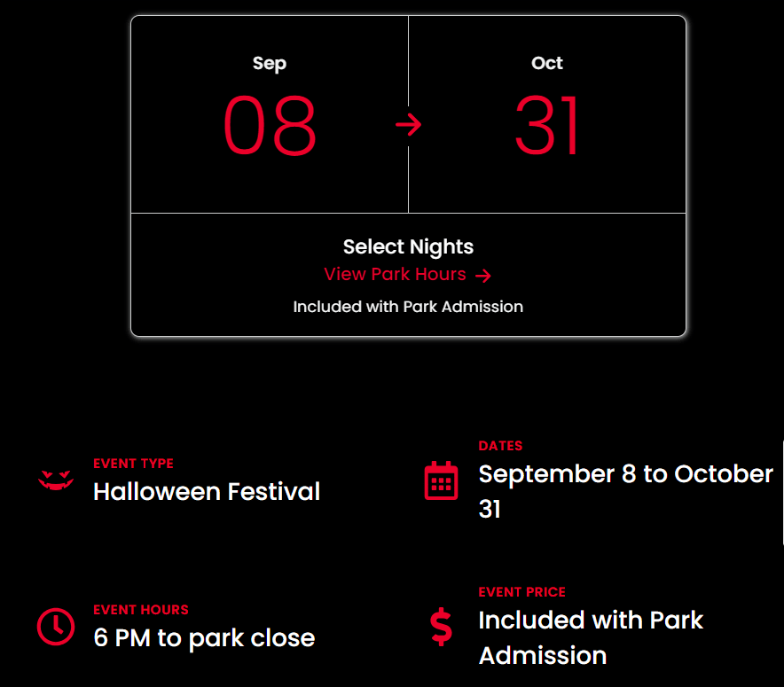Click the Halloween Festival text
This screenshot has height=687, width=784.
(207, 491)
